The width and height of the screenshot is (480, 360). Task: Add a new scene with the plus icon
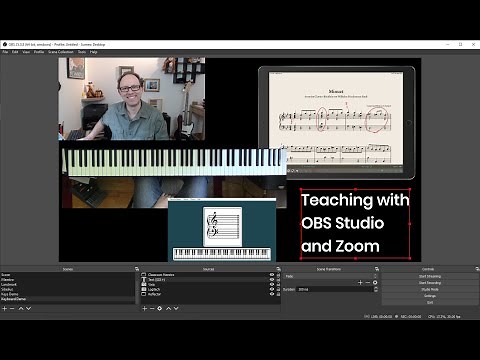tap(5, 308)
